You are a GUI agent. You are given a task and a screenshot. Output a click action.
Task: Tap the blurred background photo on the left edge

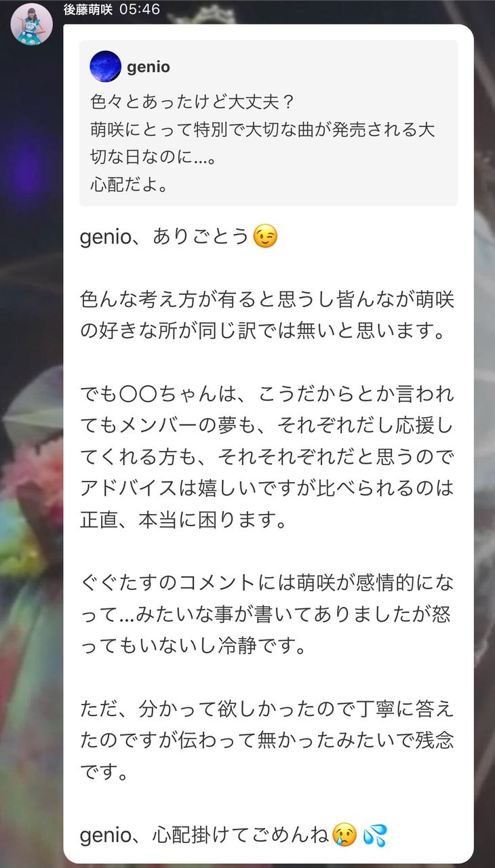(31, 475)
